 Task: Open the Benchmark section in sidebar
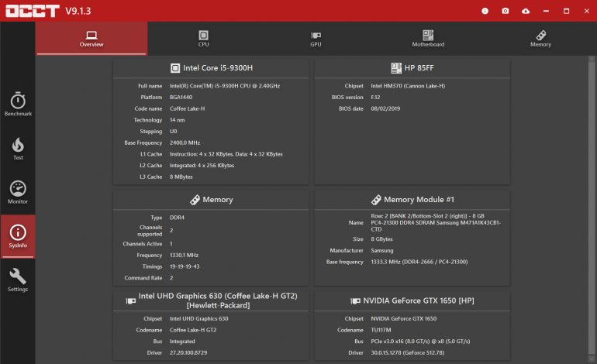tap(18, 104)
